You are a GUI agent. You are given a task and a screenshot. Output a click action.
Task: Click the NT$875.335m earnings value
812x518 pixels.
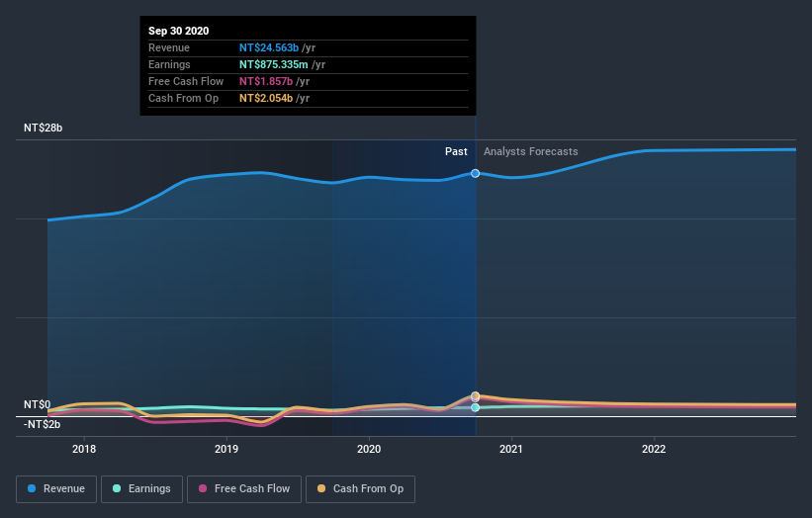[x=273, y=64]
